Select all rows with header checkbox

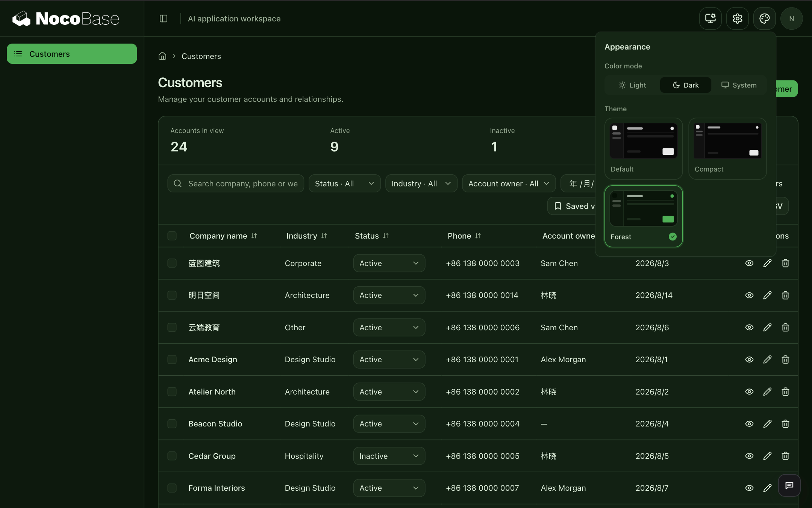pyautogui.click(x=172, y=236)
